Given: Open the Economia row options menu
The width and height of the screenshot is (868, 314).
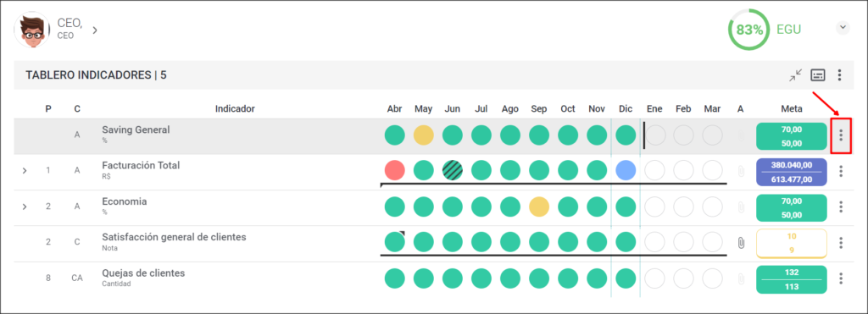Looking at the screenshot, I should coord(841,207).
